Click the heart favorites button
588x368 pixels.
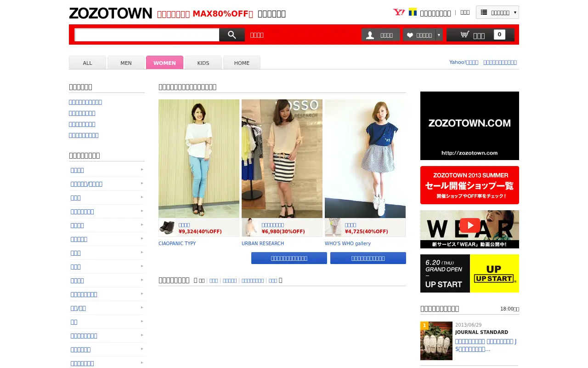point(419,35)
